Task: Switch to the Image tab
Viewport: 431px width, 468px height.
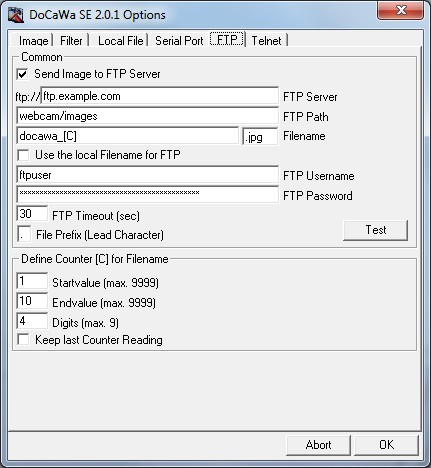Action: pos(33,41)
